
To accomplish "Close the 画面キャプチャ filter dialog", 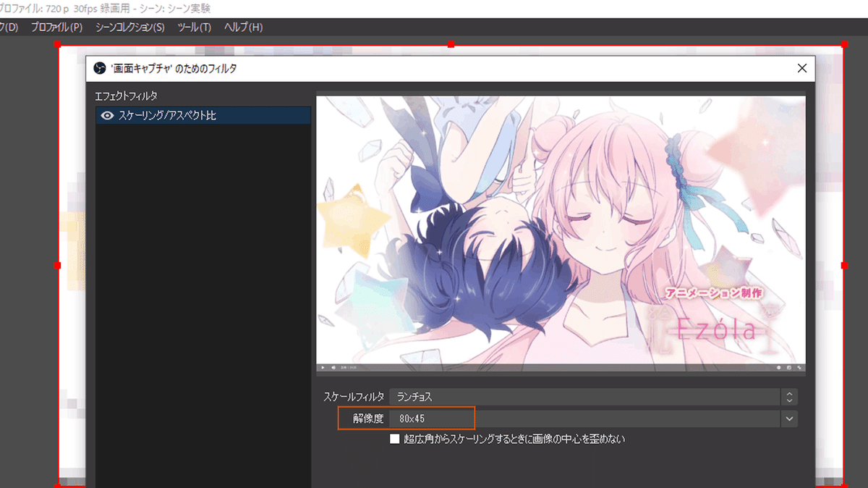I will pos(801,69).
